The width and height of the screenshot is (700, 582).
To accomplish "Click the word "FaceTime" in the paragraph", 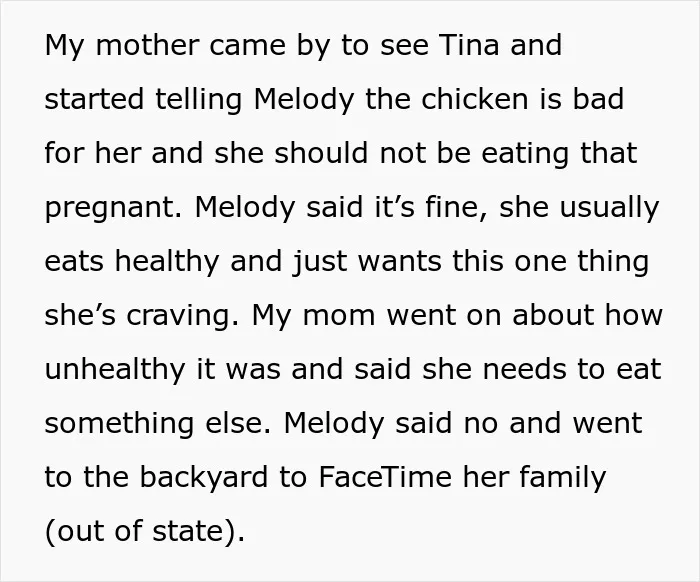I will 385,477.
